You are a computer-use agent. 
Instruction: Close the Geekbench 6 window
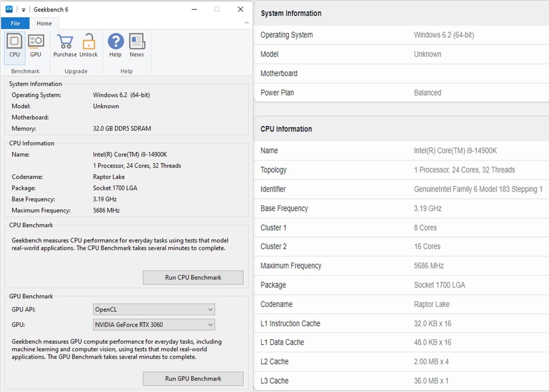click(x=240, y=9)
